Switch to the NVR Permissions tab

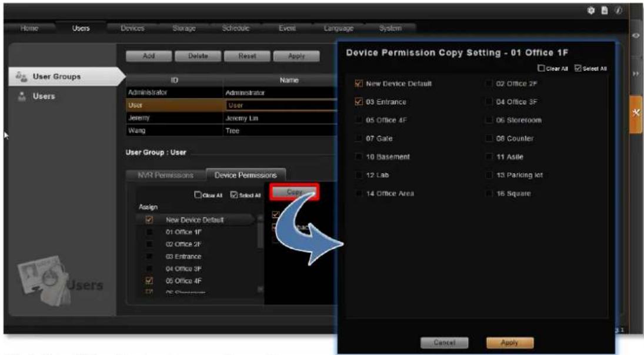click(x=165, y=175)
